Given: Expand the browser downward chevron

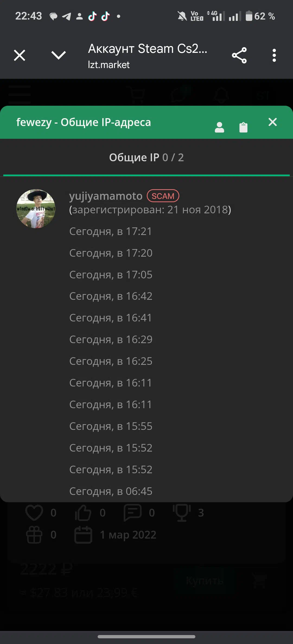Looking at the screenshot, I should pos(59,55).
